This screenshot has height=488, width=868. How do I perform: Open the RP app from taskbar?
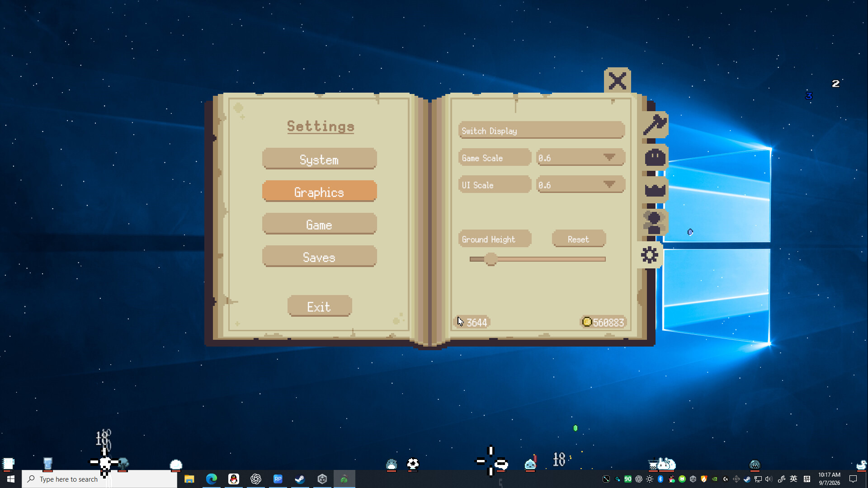278,479
